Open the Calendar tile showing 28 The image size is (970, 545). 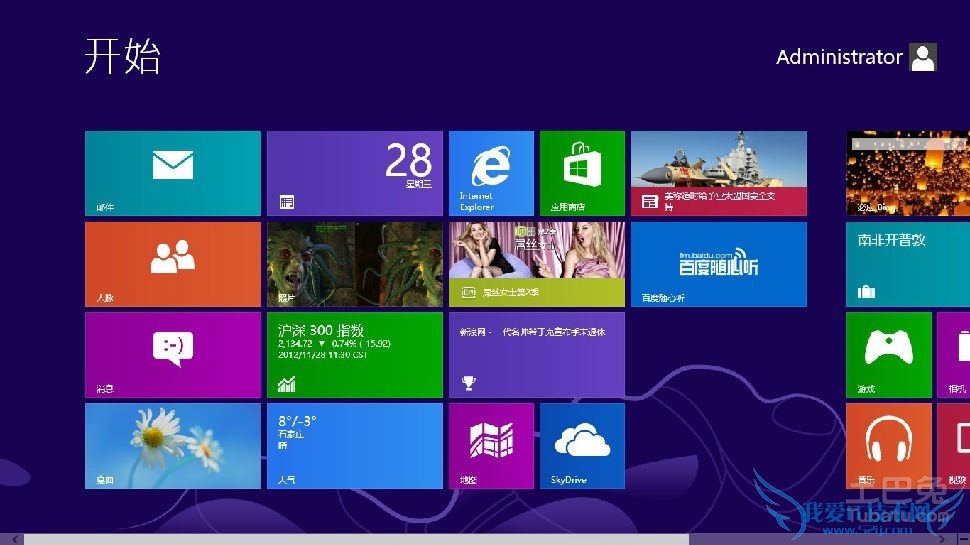click(354, 173)
